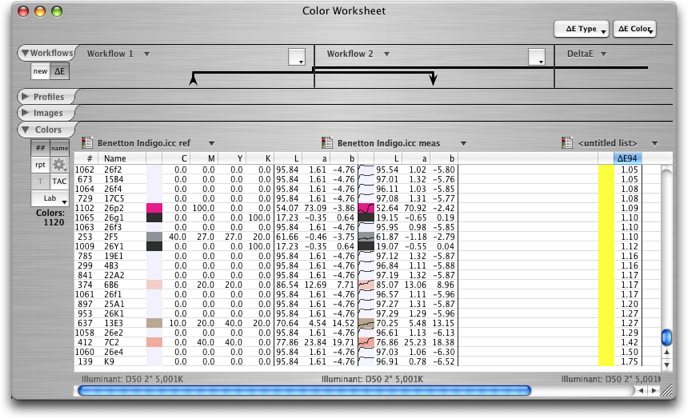Image resolution: width=688 pixels, height=419 pixels.
Task: Click the horizontal blue scrollbar thumb
Action: click(x=305, y=390)
